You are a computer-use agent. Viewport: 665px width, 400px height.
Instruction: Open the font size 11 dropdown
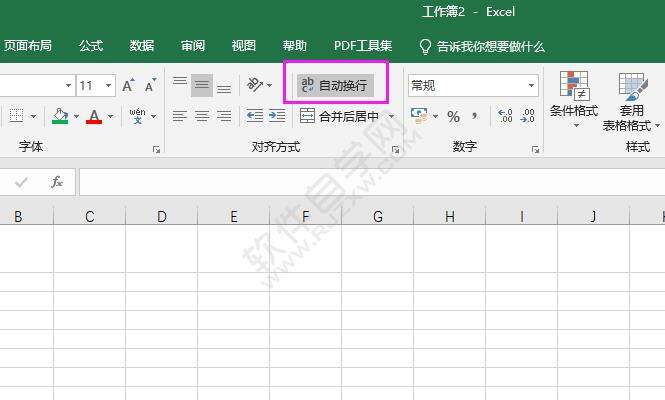click(x=109, y=86)
